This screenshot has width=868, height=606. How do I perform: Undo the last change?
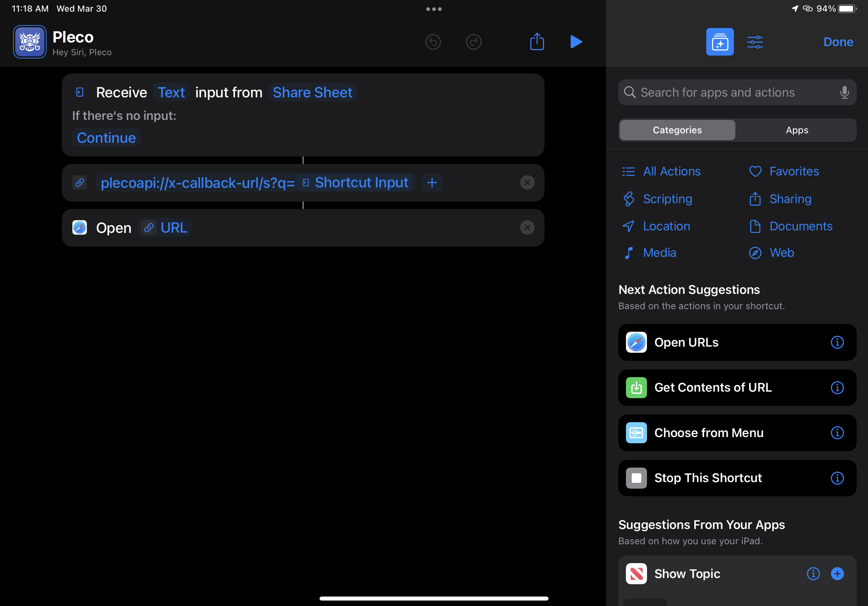pos(433,42)
